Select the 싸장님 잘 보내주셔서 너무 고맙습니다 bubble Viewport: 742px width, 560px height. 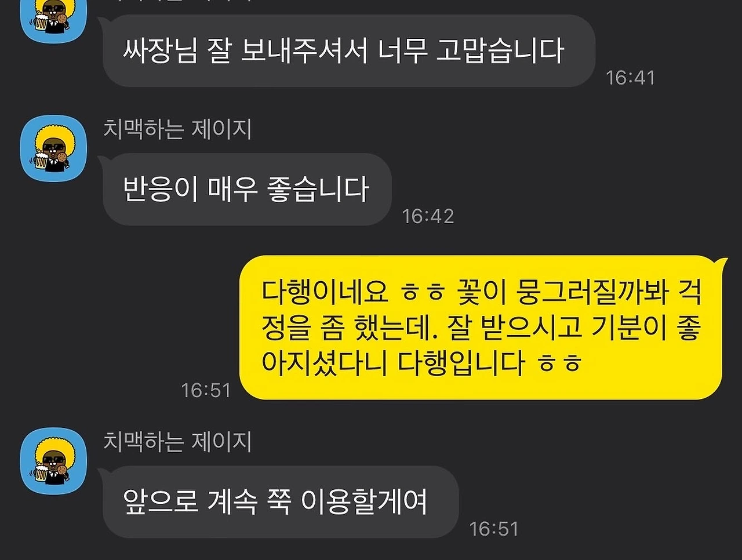(x=349, y=50)
